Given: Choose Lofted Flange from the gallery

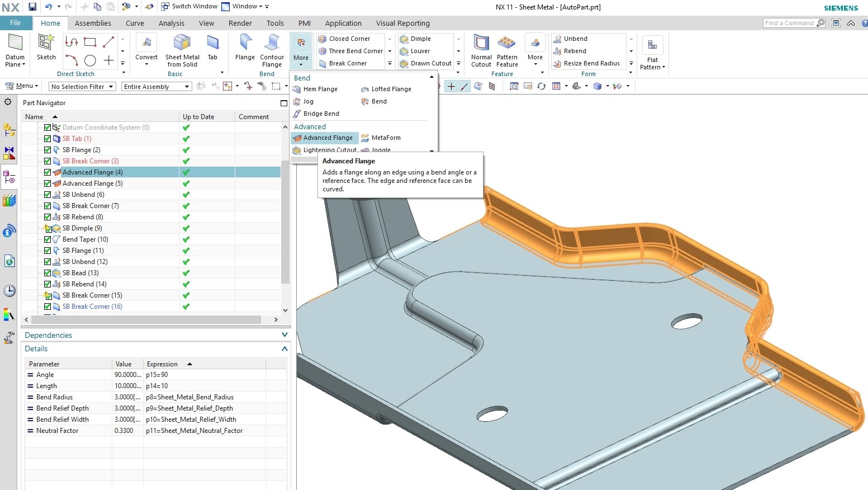Looking at the screenshot, I should coord(386,89).
